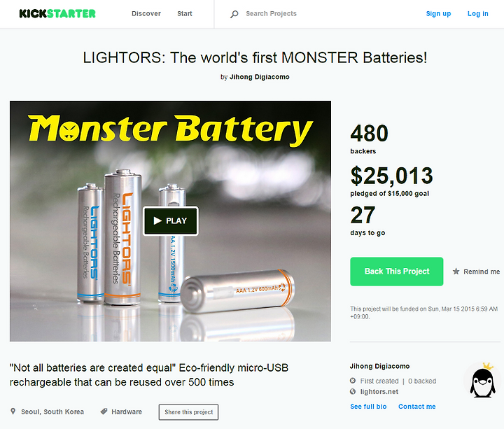504x429 pixels.
Task: Click creator name under project title
Action: point(260,77)
